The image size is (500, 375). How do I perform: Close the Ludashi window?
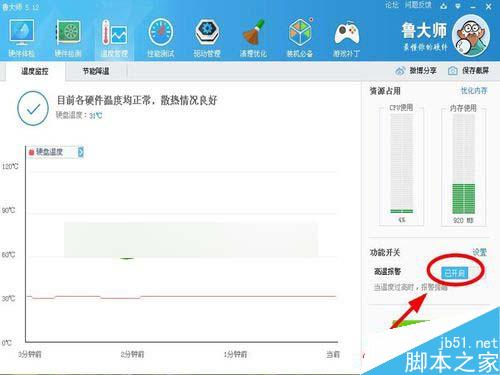tap(489, 6)
